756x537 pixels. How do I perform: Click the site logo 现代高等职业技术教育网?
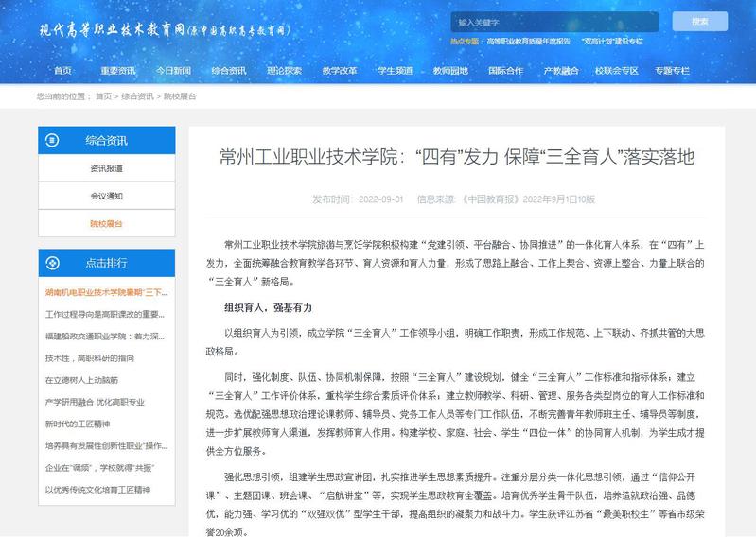(163, 30)
